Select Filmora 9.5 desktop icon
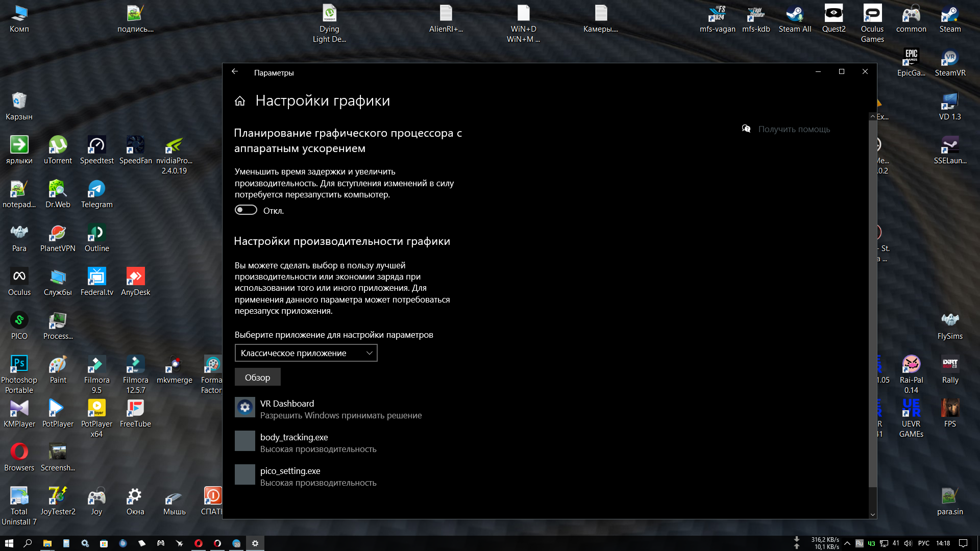 tap(96, 374)
